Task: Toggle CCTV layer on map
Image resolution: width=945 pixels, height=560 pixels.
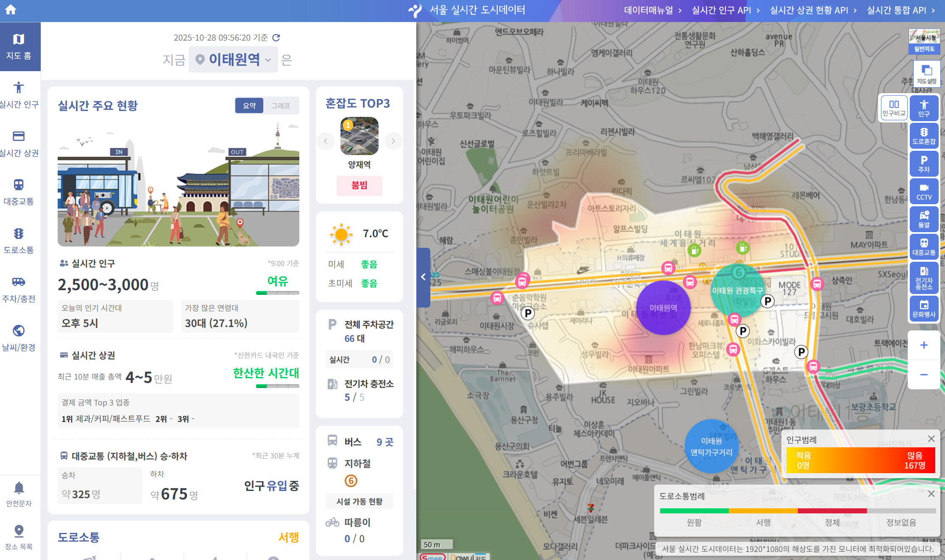Action: coord(924,191)
